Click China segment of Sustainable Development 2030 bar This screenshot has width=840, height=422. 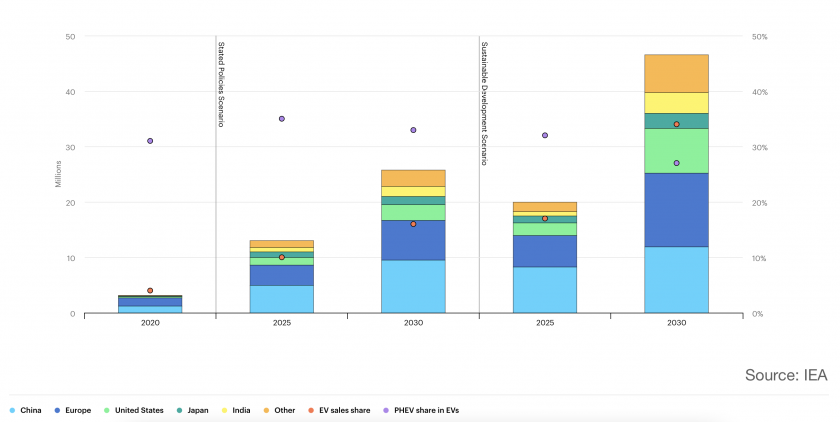[x=677, y=280]
